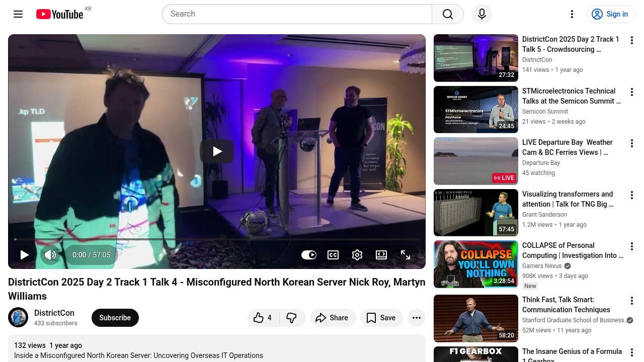Subscribe to the DistrictCon channel
Image resolution: width=644 pixels, height=362 pixels.
115,318
